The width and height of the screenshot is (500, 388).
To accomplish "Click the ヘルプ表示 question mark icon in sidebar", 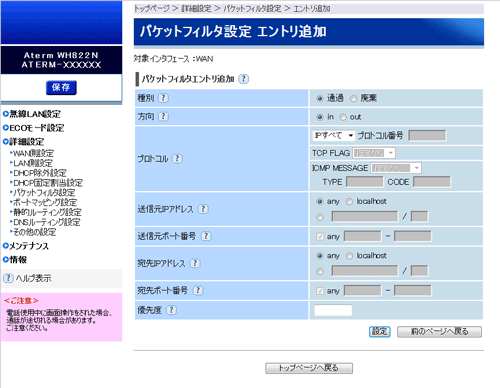I will tap(8, 278).
